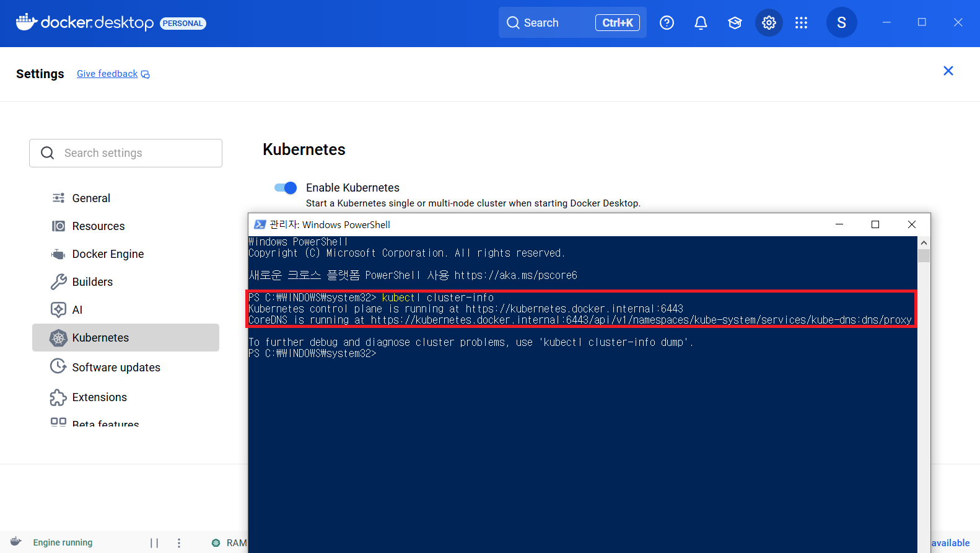Screen dimensions: 980x553
Task: Click the PowerShell icon in window title bar
Action: click(x=260, y=224)
